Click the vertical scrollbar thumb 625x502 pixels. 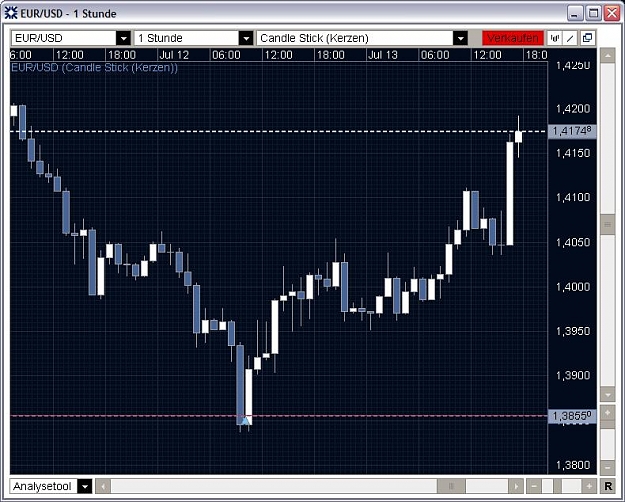[x=607, y=224]
